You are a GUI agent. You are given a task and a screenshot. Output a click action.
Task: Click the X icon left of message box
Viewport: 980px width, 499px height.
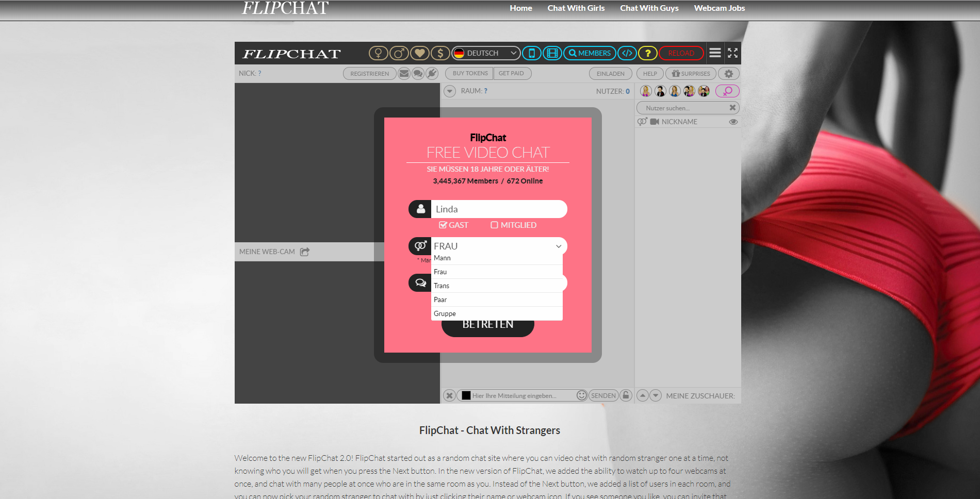[450, 395]
